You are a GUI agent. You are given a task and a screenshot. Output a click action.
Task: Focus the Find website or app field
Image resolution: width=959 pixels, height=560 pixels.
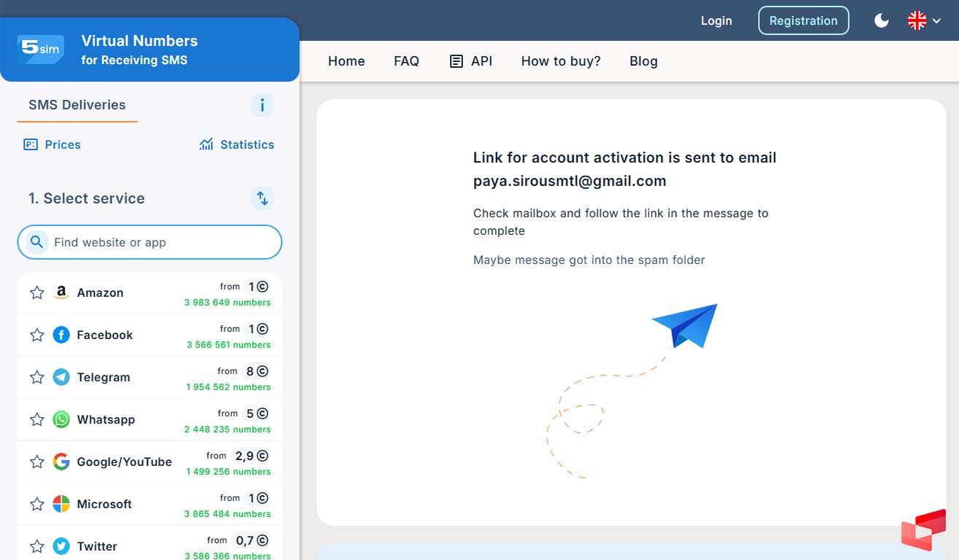pyautogui.click(x=160, y=242)
